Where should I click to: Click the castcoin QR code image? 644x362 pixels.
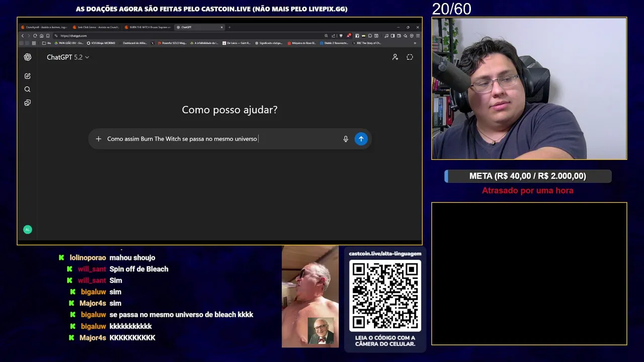click(x=385, y=297)
